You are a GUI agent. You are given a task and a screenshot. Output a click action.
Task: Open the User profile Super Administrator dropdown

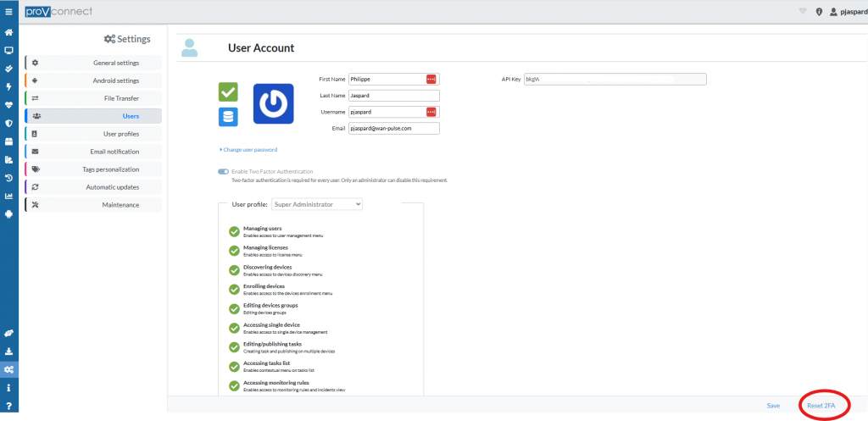(317, 204)
